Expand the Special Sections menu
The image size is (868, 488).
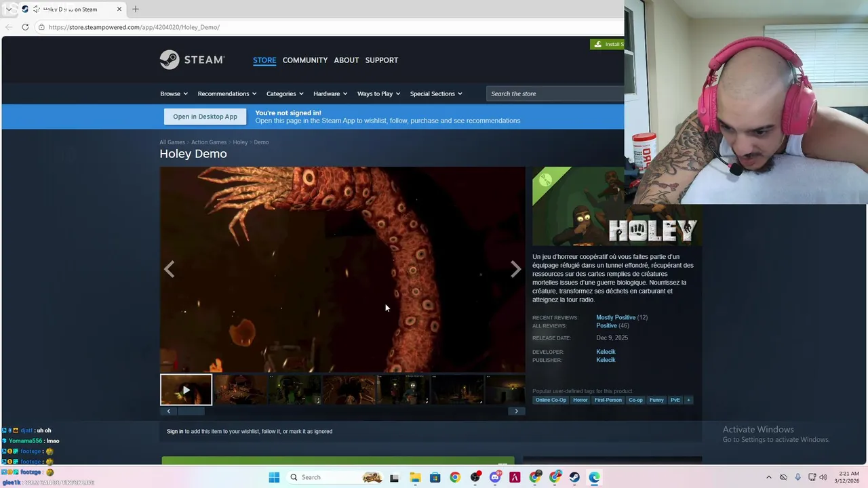pyautogui.click(x=436, y=94)
